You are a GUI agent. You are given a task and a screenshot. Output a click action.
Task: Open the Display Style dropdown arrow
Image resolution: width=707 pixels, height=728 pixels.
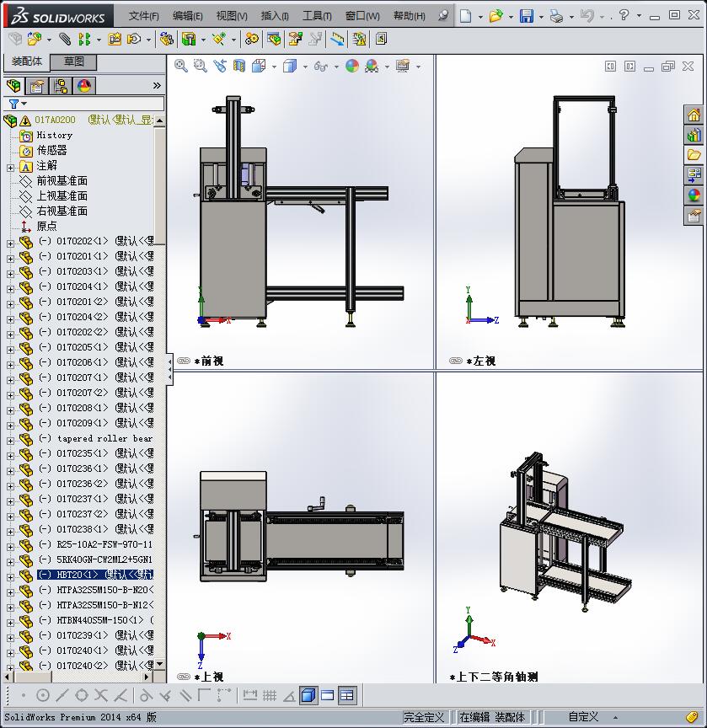tap(305, 67)
